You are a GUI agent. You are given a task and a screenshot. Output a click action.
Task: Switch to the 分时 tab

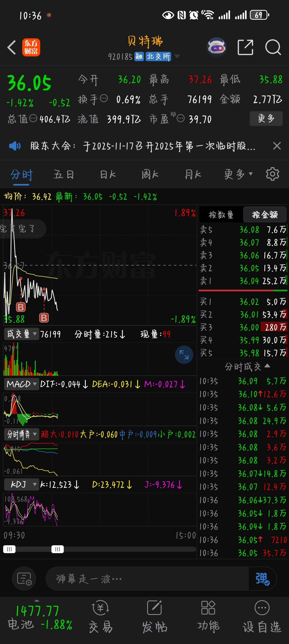point(21,175)
